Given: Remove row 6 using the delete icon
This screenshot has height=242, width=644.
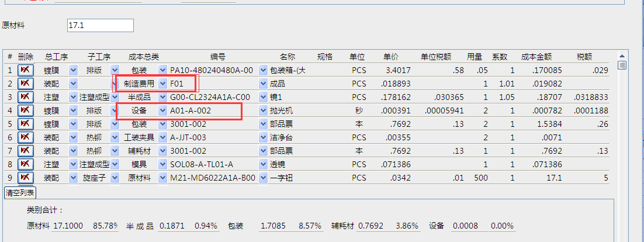Looking at the screenshot, I should tap(25, 137).
